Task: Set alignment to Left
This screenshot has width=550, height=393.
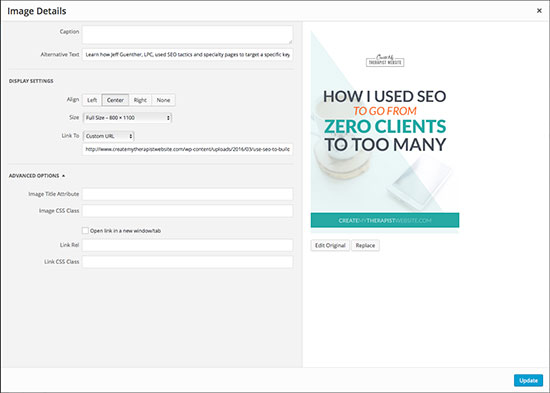Action: pos(92,100)
